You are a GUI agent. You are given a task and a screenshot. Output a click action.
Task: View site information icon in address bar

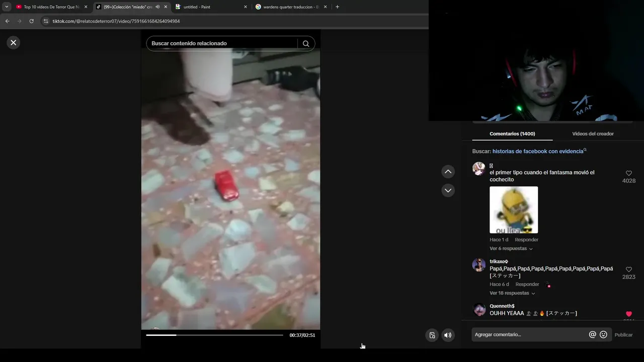tap(46, 21)
